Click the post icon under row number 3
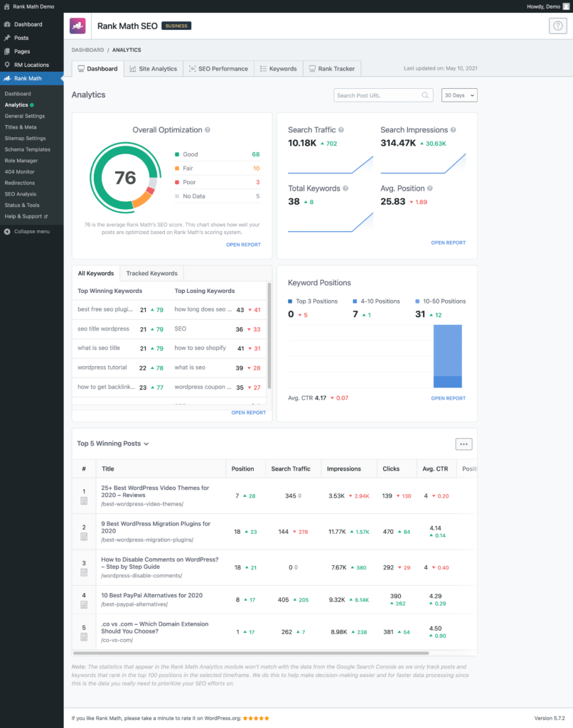The height and width of the screenshot is (728, 573). pyautogui.click(x=84, y=572)
